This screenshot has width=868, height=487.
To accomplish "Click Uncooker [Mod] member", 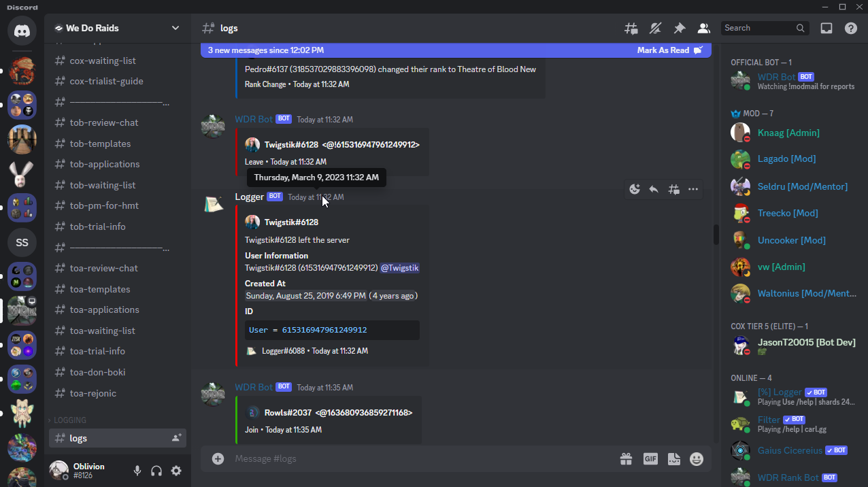I will (x=793, y=240).
